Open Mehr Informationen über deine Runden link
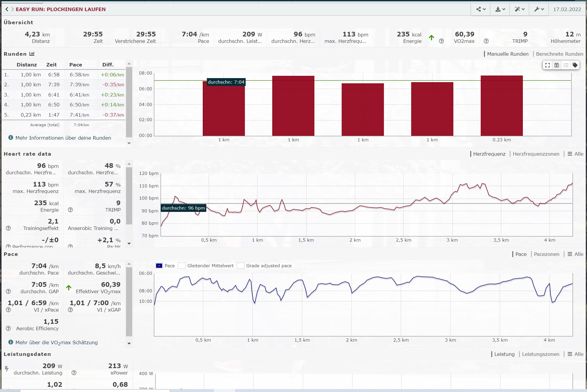Viewport: 587px width, 392px height. point(63,138)
